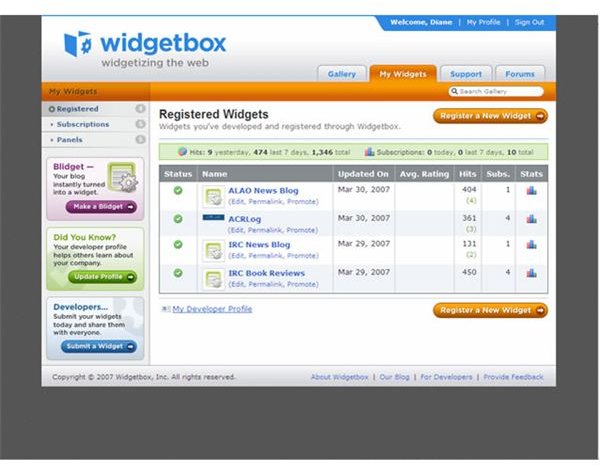The width and height of the screenshot is (600, 465).
Task: Click the Avg. Rating column header
Action: click(x=424, y=174)
